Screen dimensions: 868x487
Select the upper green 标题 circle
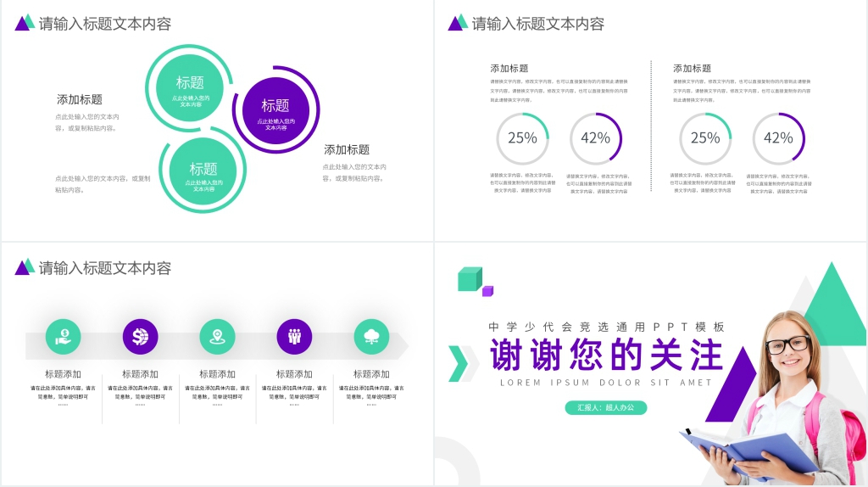coord(190,87)
